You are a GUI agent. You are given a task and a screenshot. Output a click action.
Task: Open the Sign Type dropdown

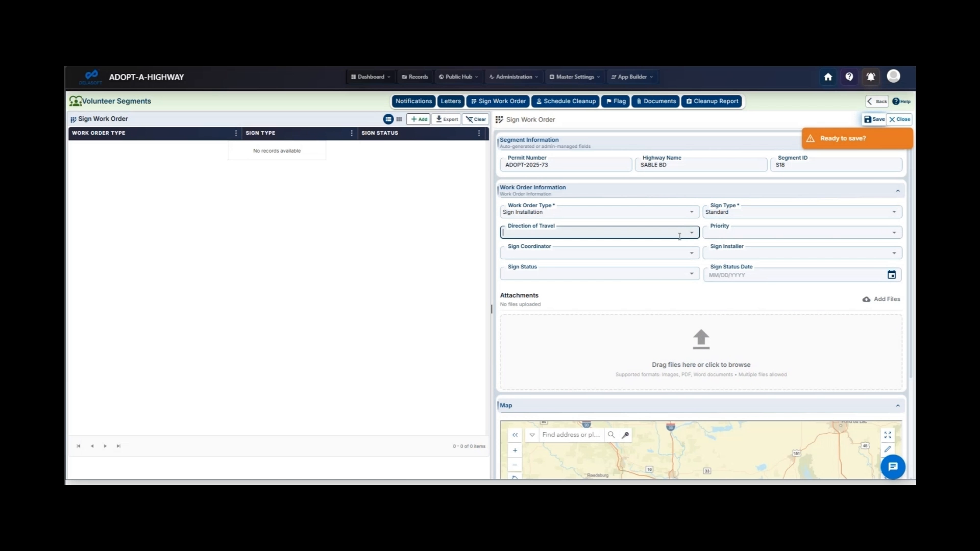894,212
